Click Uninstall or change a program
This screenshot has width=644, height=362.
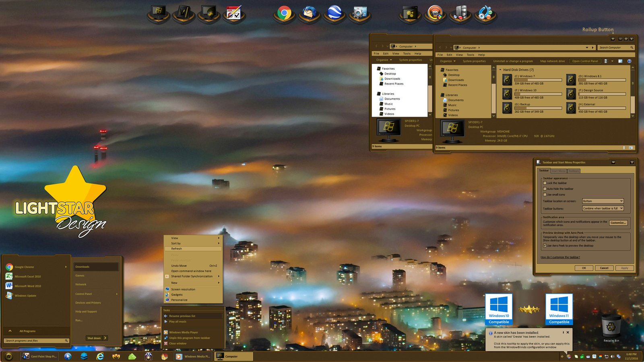pyautogui.click(x=513, y=61)
